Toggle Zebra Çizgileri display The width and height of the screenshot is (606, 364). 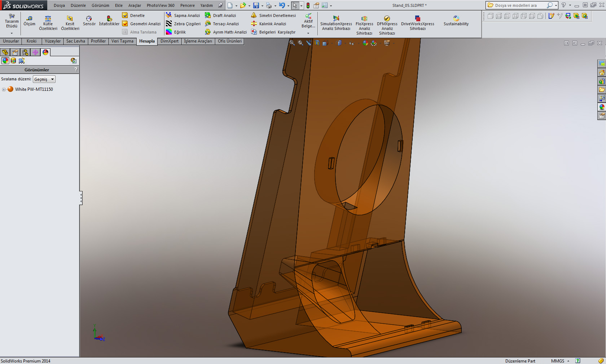[x=183, y=24]
